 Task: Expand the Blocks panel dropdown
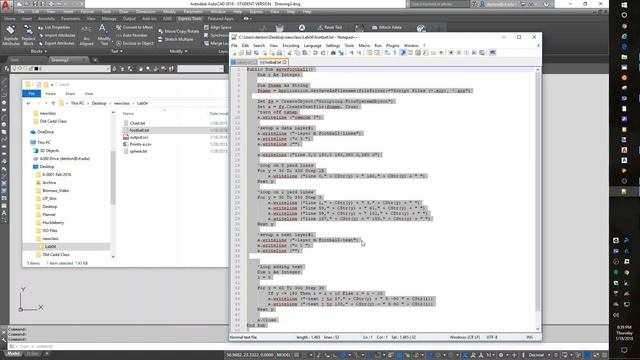(x=39, y=51)
